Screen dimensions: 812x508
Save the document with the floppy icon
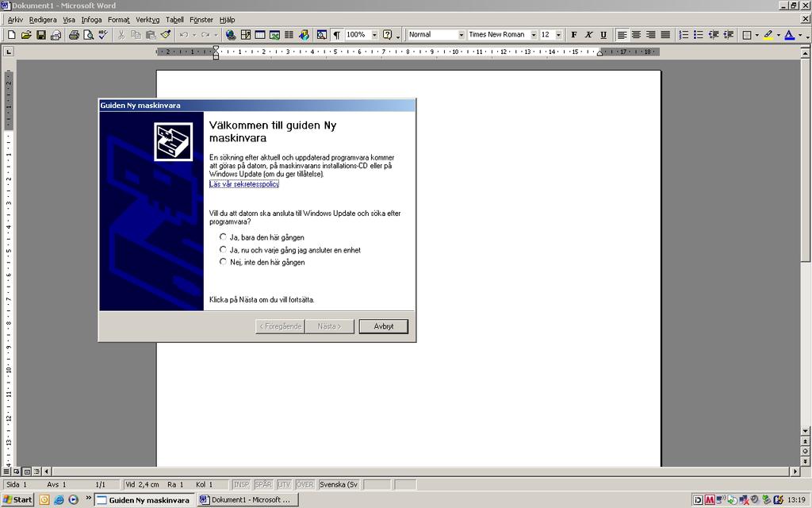[41, 35]
